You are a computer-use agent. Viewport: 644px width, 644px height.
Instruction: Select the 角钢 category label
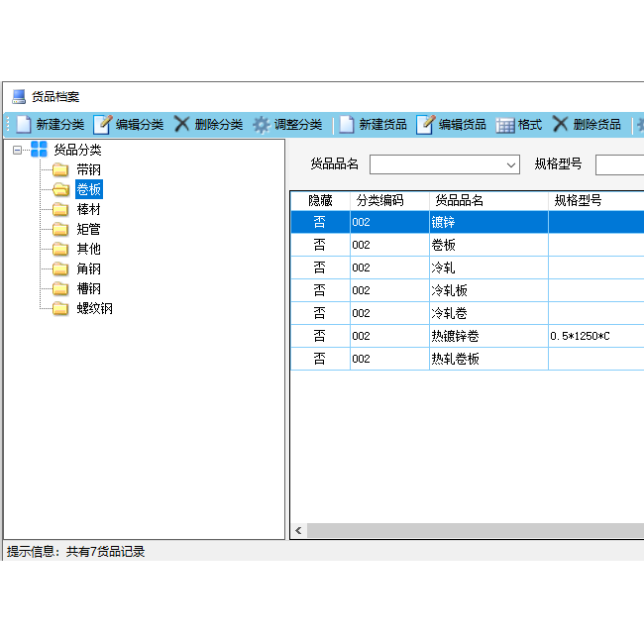[89, 269]
